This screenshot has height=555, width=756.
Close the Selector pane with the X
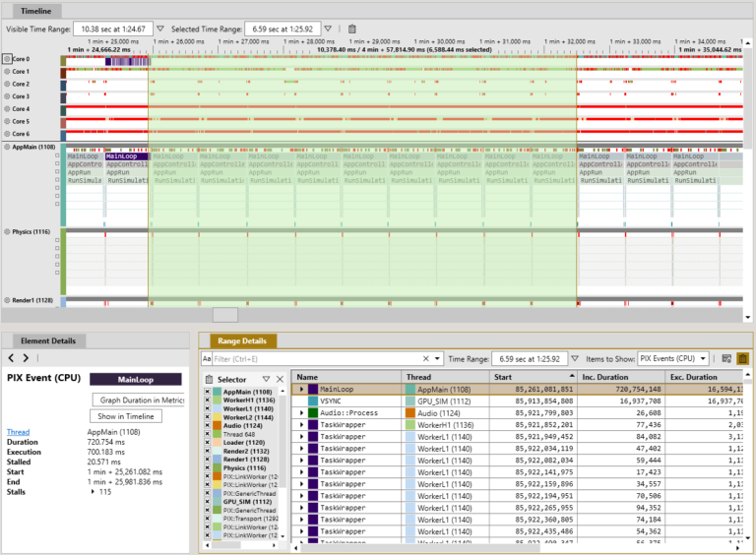point(280,379)
